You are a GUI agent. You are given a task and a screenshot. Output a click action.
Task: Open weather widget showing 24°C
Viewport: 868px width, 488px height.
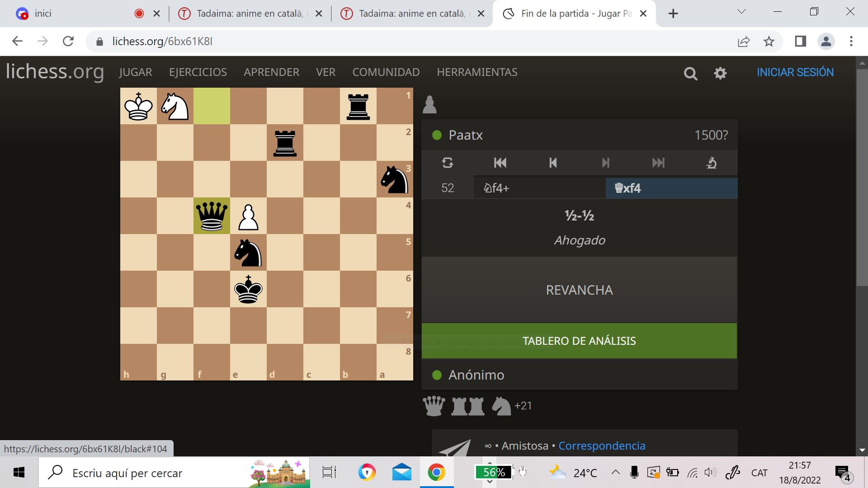click(573, 473)
